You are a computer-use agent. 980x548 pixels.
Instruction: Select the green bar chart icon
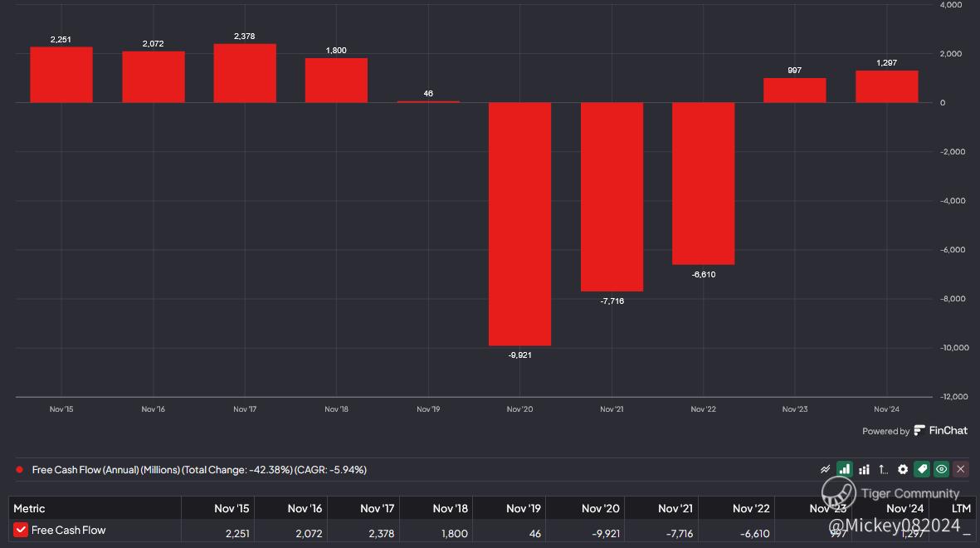click(845, 469)
